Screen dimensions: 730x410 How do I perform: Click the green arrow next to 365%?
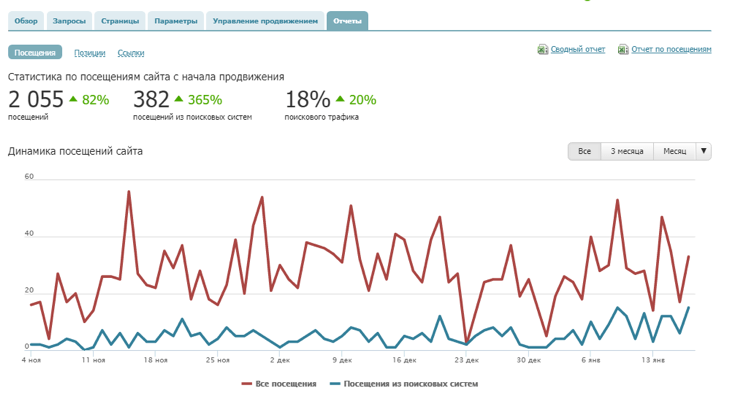click(179, 98)
